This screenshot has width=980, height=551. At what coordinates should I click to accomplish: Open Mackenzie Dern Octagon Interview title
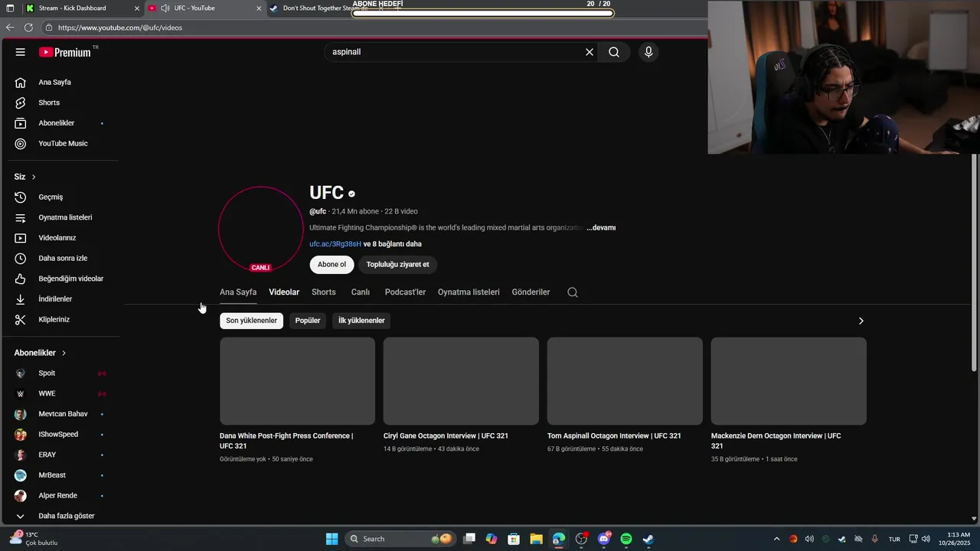[x=776, y=441]
